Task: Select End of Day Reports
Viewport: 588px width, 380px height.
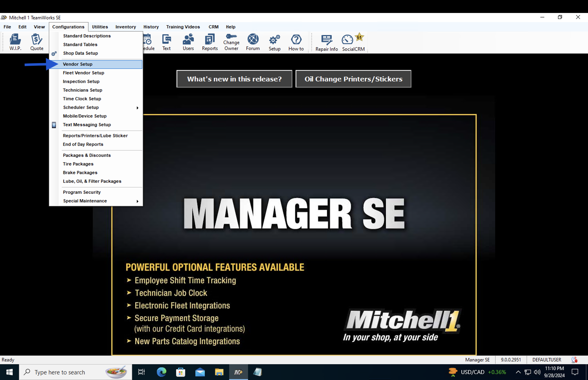Action: pos(96,144)
